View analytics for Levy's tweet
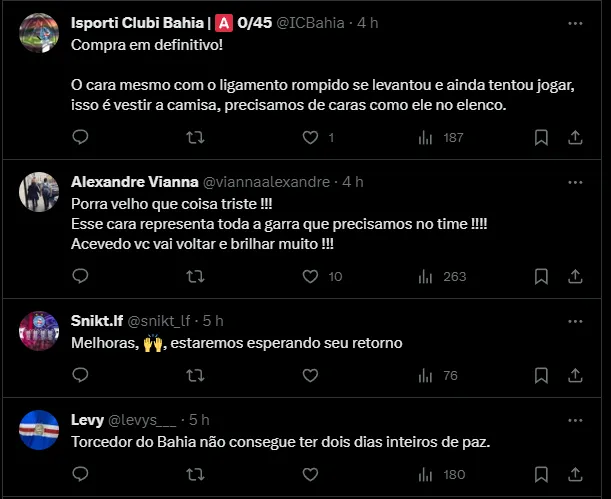Screen dimensions: 611x499 [x=425, y=474]
